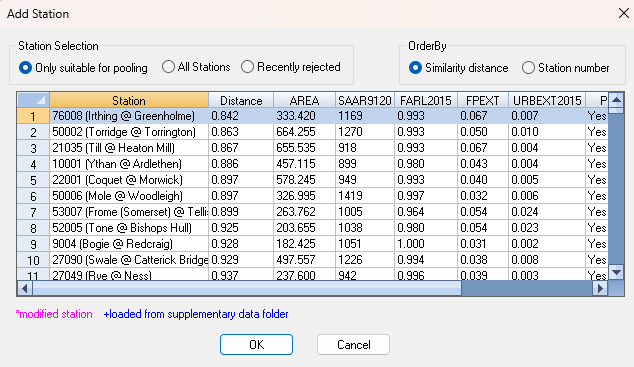
Task: Click the table's scroll up arrow
Action: (616, 99)
